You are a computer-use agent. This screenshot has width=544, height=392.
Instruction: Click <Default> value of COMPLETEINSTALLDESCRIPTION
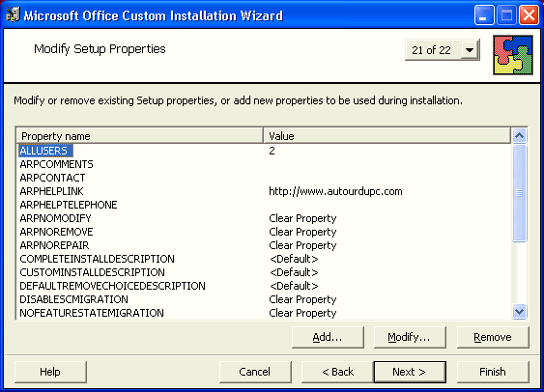(x=294, y=259)
